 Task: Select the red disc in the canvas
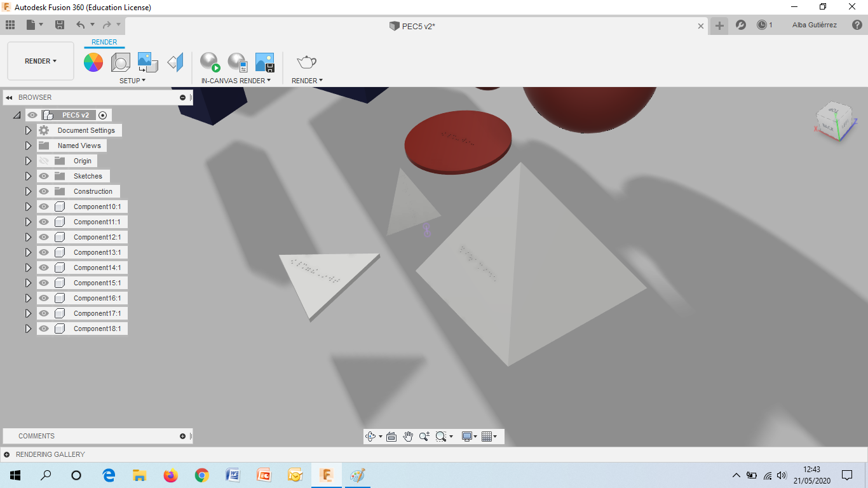tap(458, 143)
